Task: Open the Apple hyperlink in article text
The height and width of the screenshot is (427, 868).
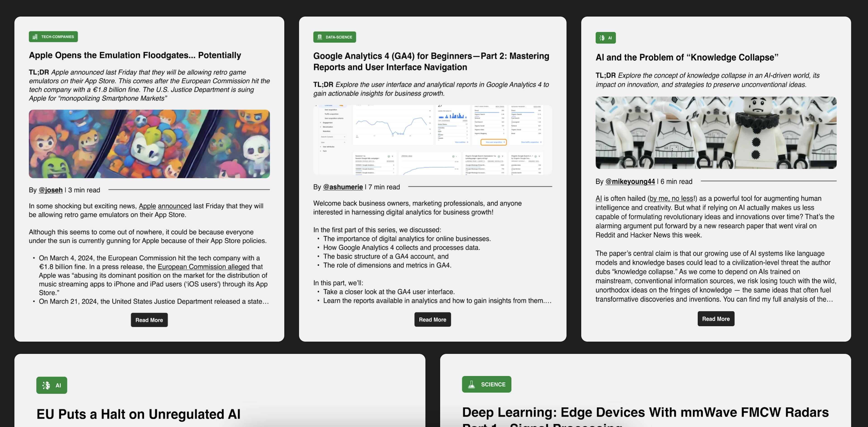Action: click(147, 206)
